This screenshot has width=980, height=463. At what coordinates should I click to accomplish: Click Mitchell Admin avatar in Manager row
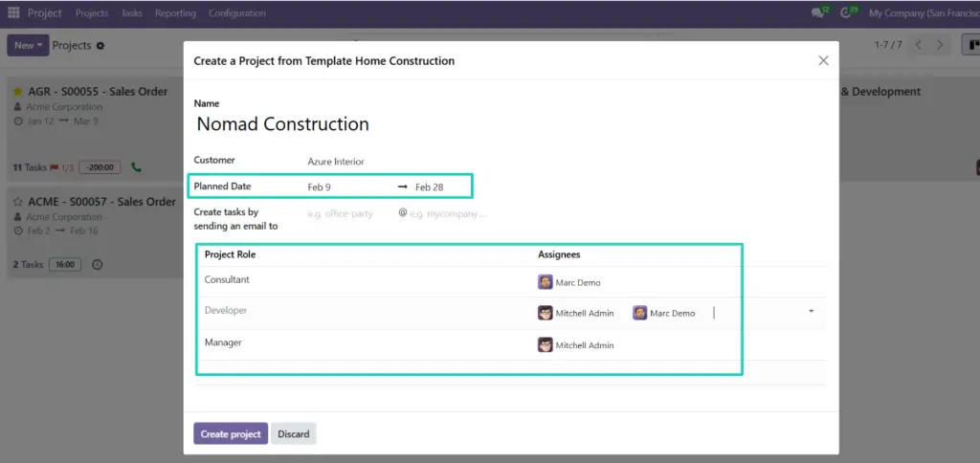pos(545,345)
